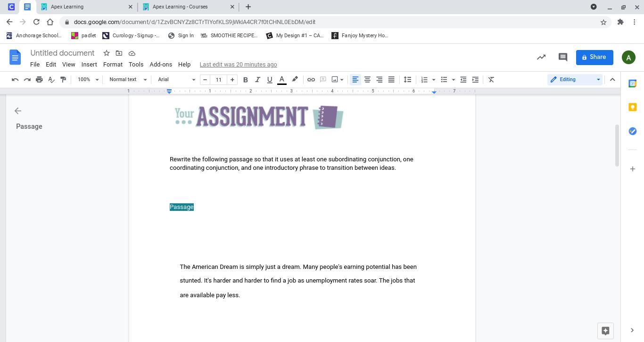Open comment history
644x342 pixels.
(x=562, y=58)
